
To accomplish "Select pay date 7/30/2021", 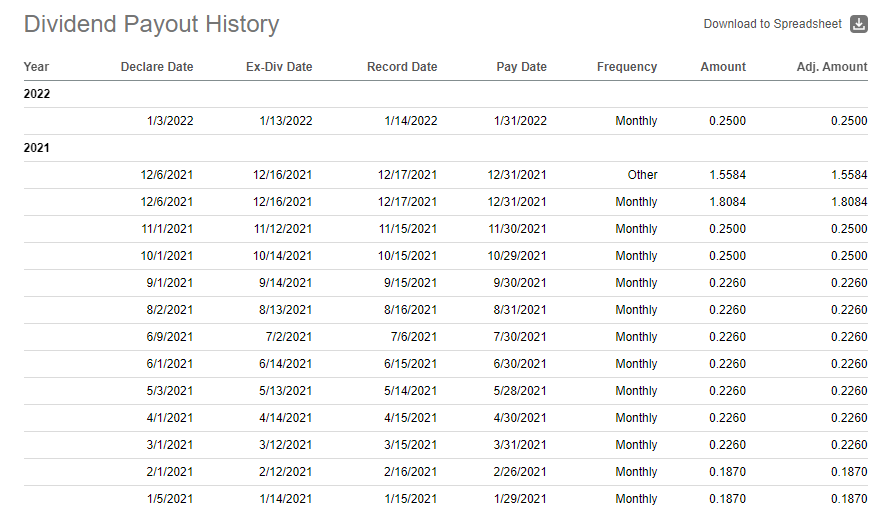I will coord(520,337).
